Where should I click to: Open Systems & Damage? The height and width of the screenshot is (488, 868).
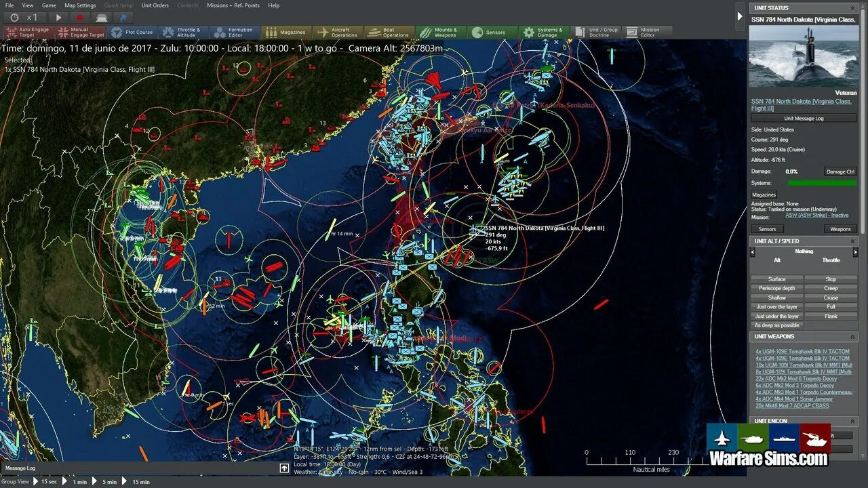pos(544,32)
